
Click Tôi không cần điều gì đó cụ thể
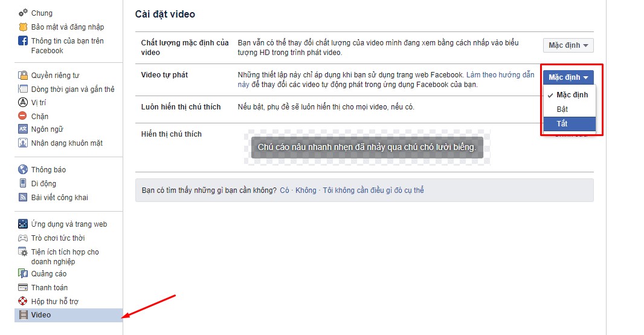coord(373,190)
